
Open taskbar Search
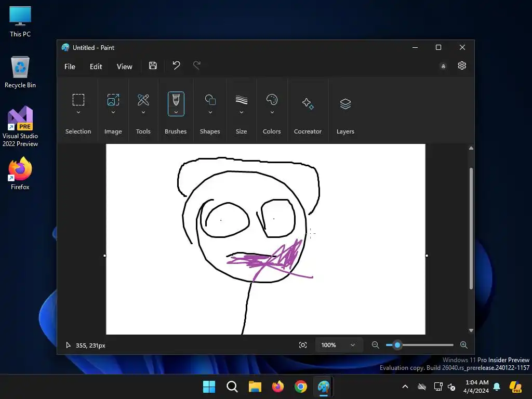coord(232,387)
